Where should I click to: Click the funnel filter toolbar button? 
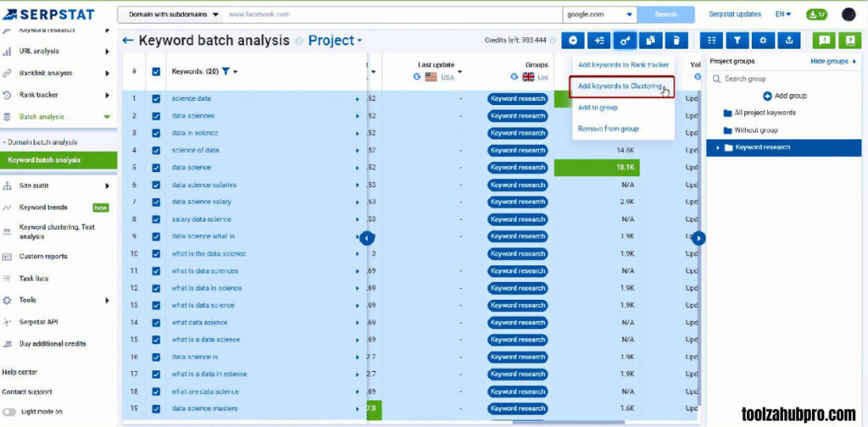click(737, 41)
